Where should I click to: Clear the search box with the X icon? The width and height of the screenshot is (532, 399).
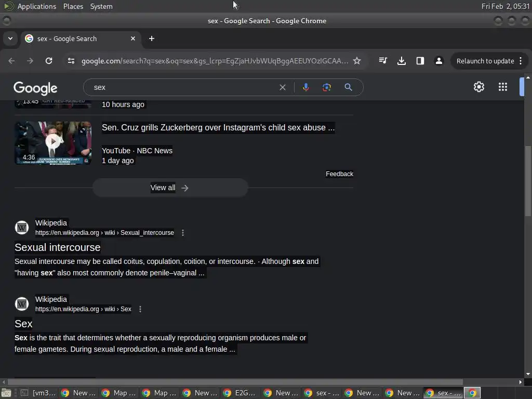pyautogui.click(x=282, y=87)
